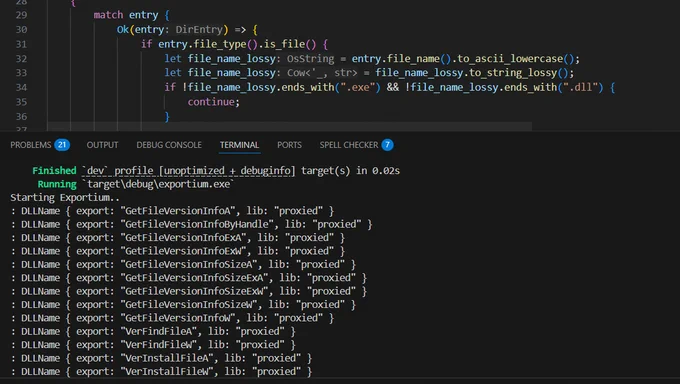Click "GetFileVersionInfoExW" export in terminal
This screenshot has height=384, width=680.
click(x=184, y=251)
